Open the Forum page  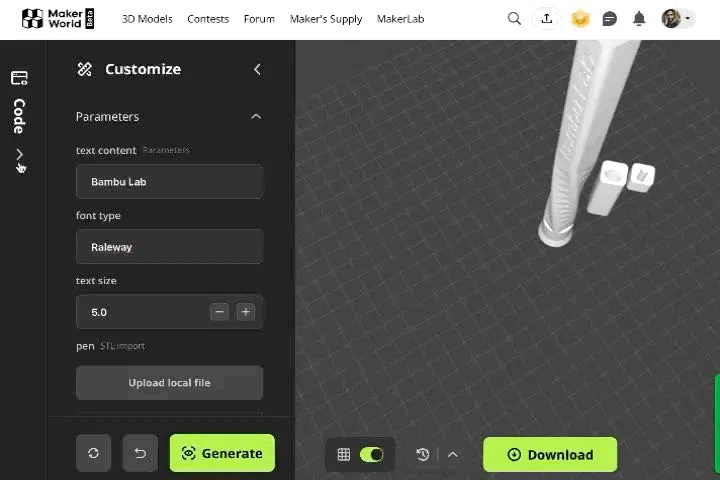point(259,19)
